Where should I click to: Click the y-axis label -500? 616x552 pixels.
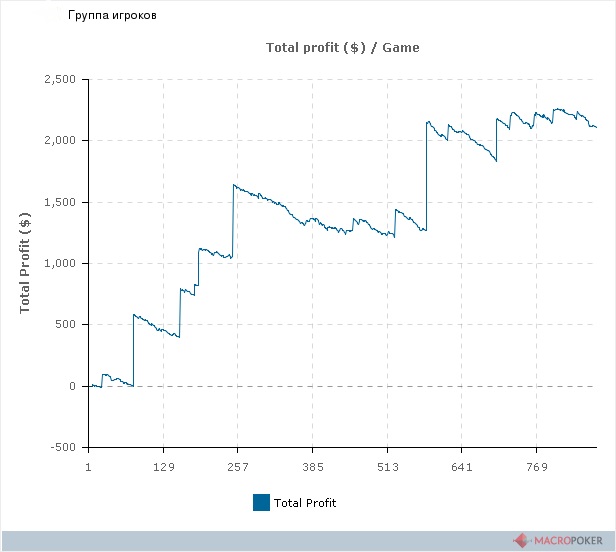click(63, 447)
